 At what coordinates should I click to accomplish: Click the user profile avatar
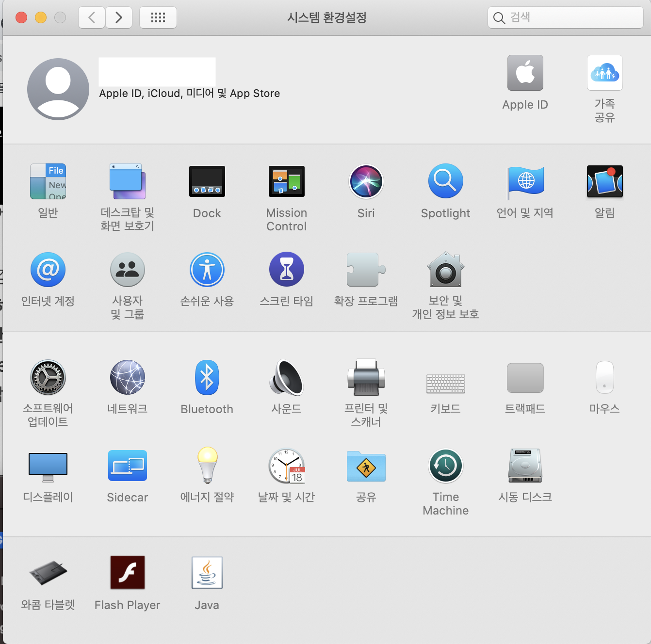58,89
